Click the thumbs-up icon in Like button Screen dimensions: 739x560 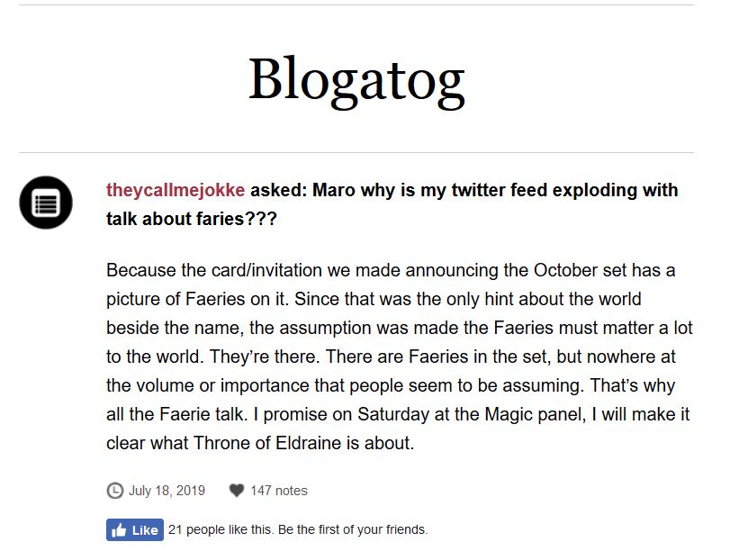coord(119,530)
